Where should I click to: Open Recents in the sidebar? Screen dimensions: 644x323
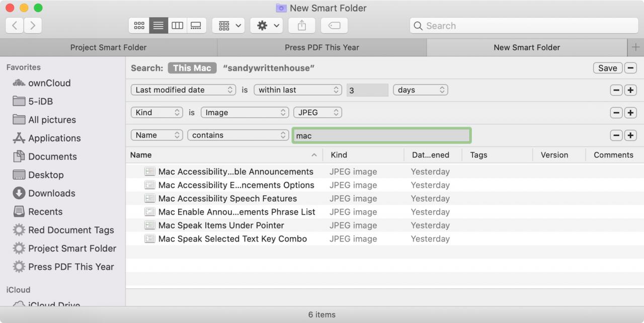tap(38, 212)
